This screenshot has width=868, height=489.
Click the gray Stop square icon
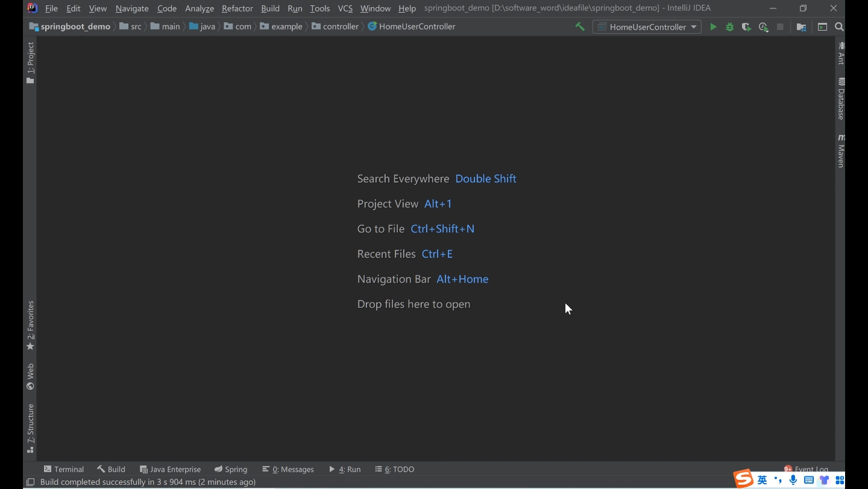pos(780,26)
